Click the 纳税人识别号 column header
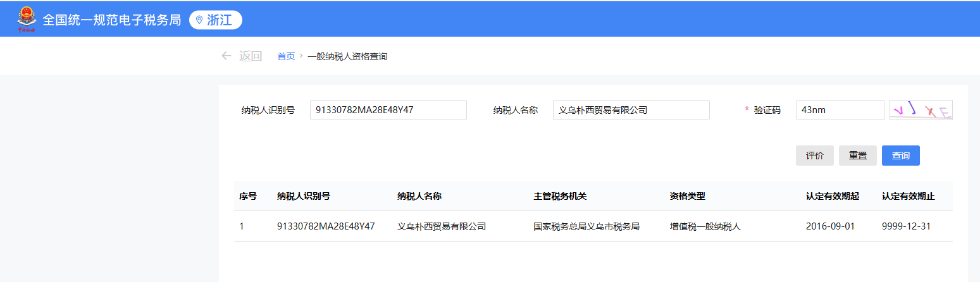 (x=304, y=196)
